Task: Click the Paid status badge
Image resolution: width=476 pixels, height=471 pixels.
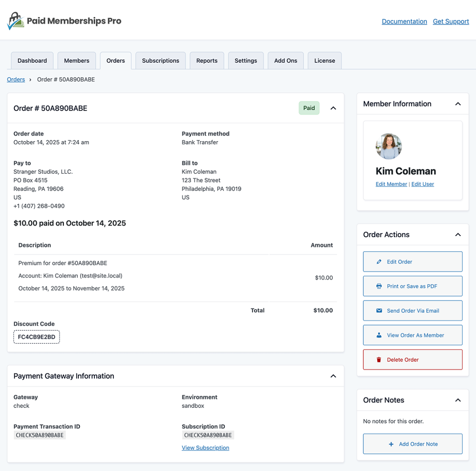Action: coord(309,108)
